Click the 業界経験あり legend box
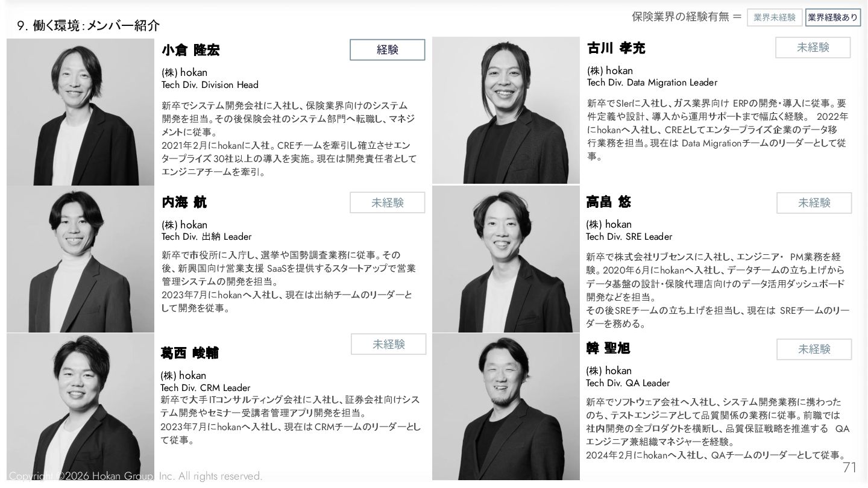 point(832,17)
